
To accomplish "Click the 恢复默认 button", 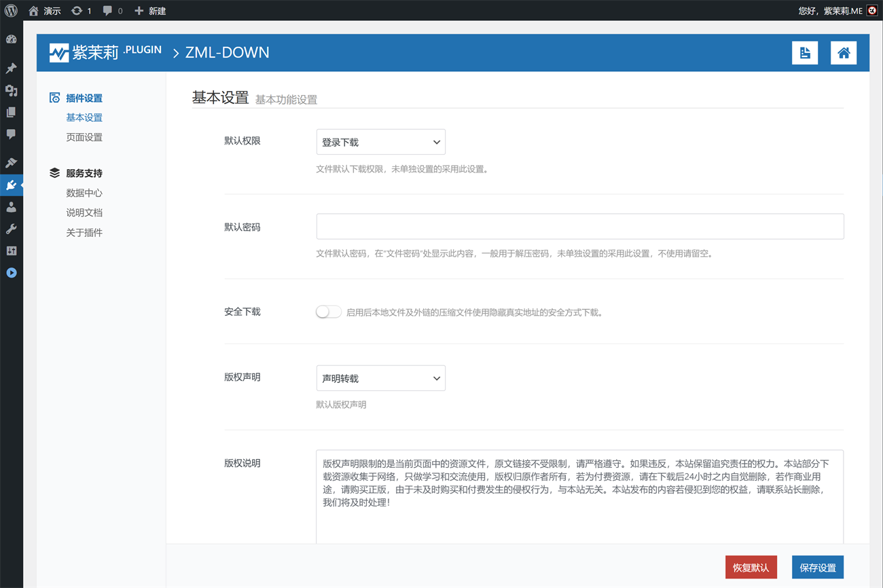I will (751, 568).
